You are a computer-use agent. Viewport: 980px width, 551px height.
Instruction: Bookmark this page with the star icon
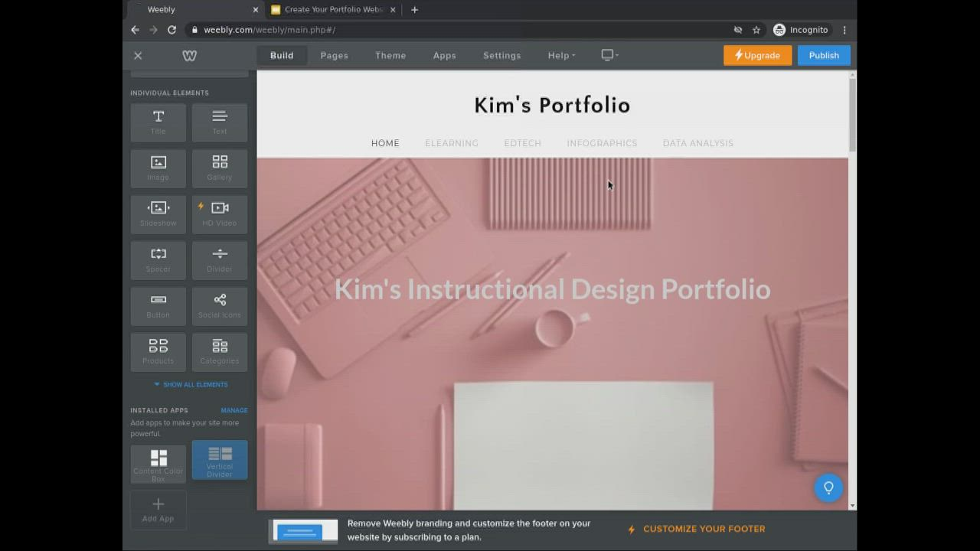756,30
